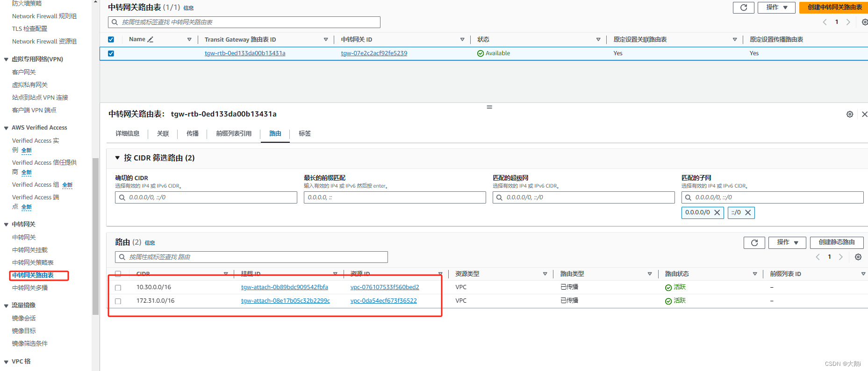The height and width of the screenshot is (371, 868).
Task: Open attachment tgw-attach-0b89bdc909542fbfa link
Action: 284,287
